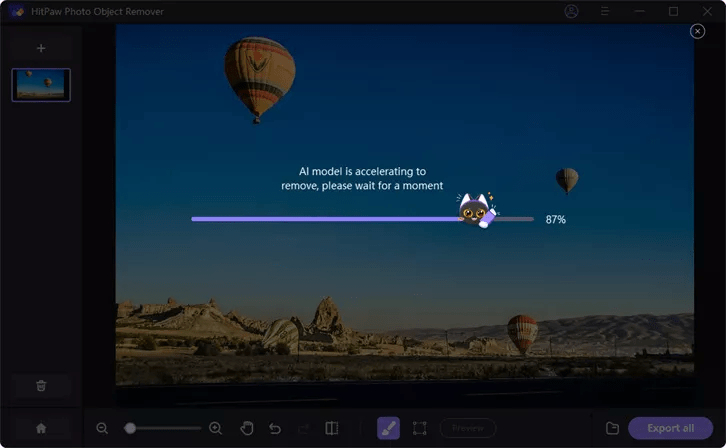Click the zoom slider handle
The image size is (726, 448).
(x=130, y=428)
